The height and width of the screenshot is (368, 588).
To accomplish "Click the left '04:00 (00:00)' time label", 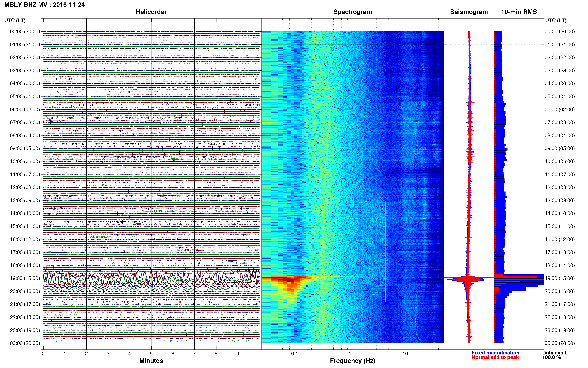I will (25, 83).
